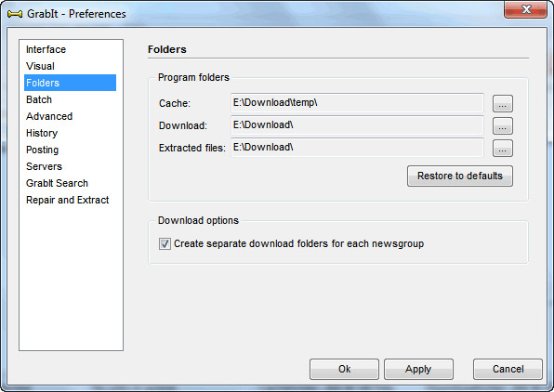Browse for the Download folder
This screenshot has height=392, width=554.
[x=503, y=125]
